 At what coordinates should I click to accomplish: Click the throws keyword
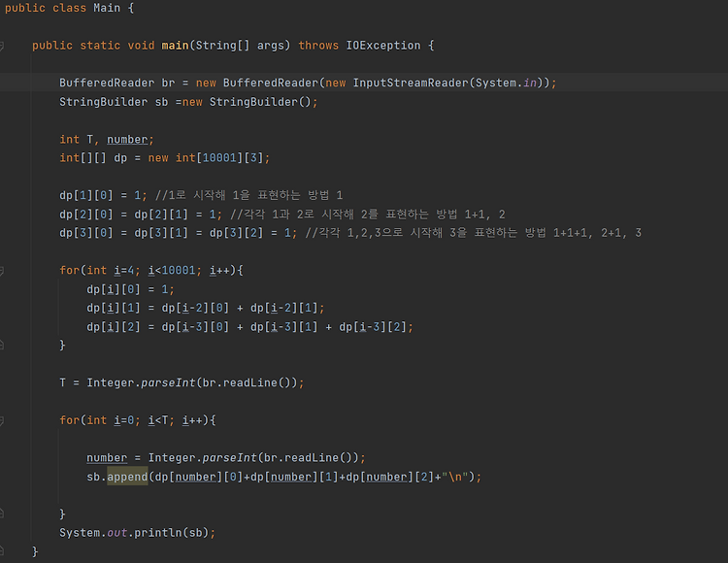pyautogui.click(x=318, y=46)
